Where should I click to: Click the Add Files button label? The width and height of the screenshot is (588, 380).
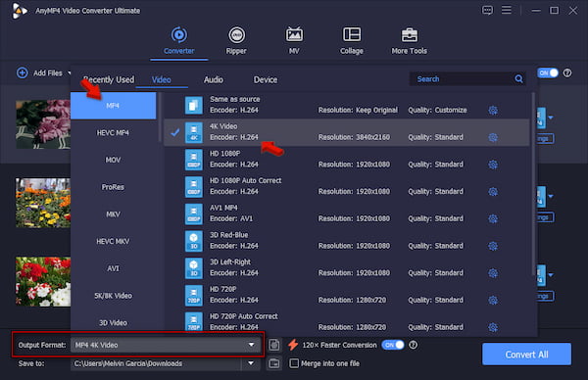[48, 73]
